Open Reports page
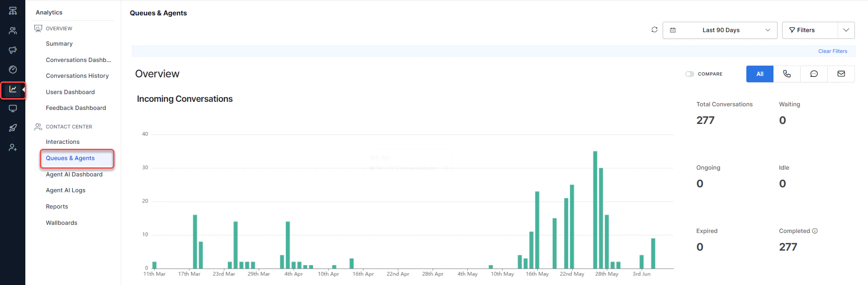This screenshot has height=285, width=868. 57,207
